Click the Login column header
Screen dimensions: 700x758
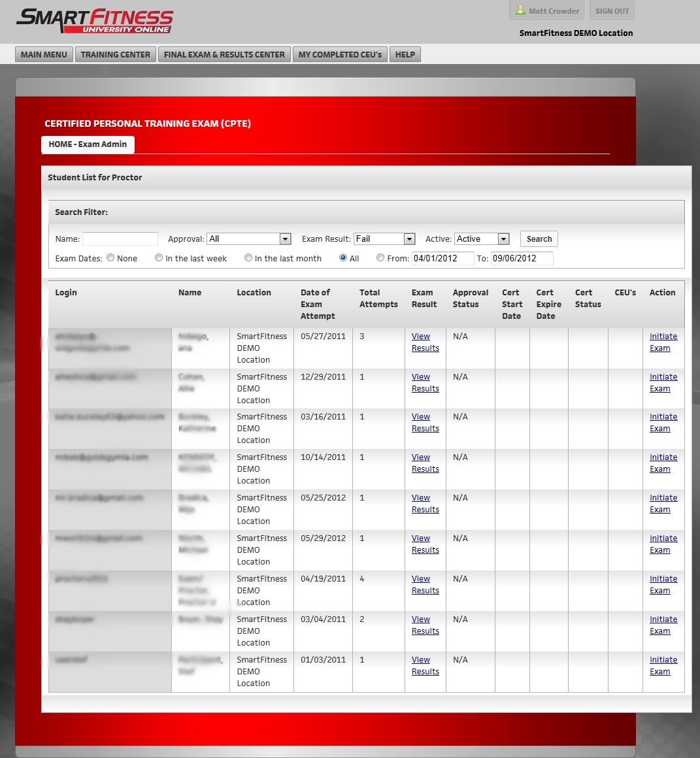[x=66, y=293]
